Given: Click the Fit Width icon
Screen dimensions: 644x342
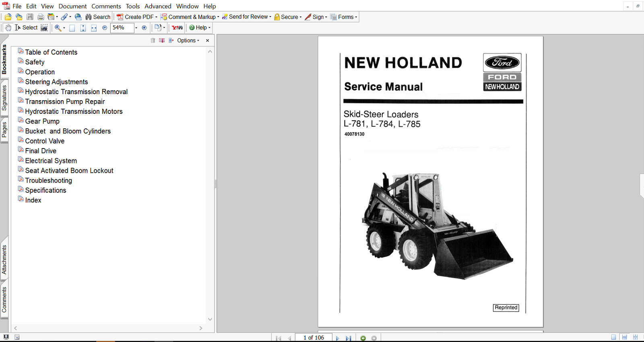Looking at the screenshot, I should point(94,28).
